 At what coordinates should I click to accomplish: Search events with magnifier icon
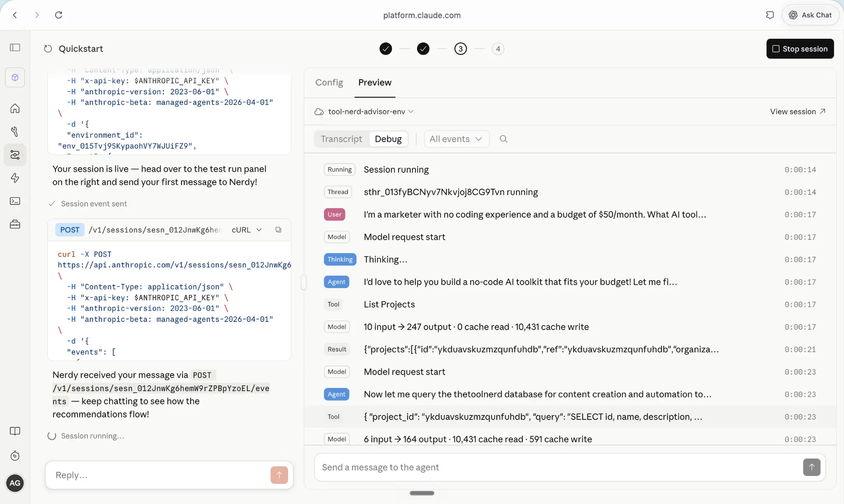pyautogui.click(x=503, y=139)
